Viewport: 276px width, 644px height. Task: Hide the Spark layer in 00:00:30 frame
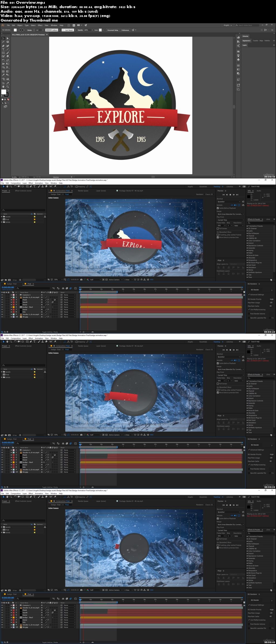click(2, 457)
